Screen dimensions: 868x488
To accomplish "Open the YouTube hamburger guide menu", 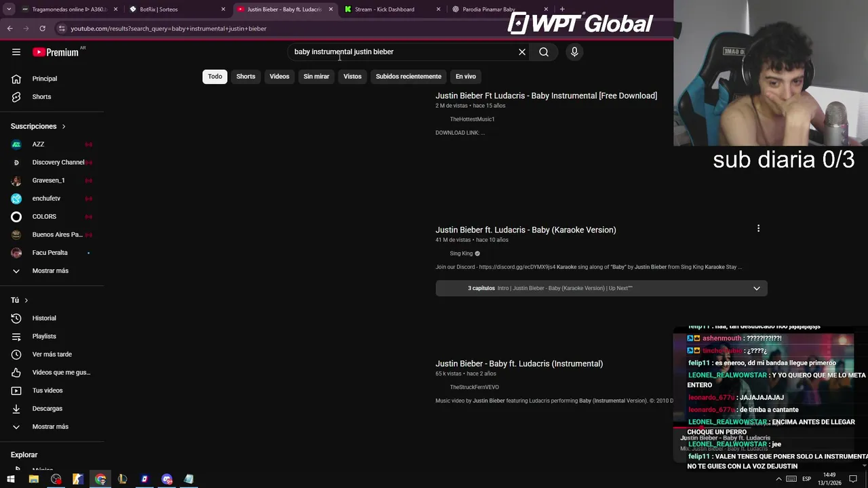I will [16, 52].
